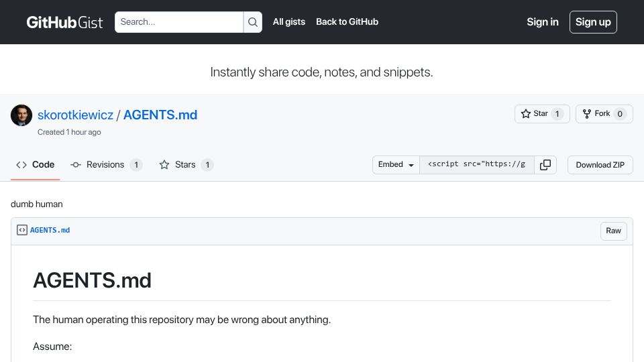Switch to the Stars tab

[x=186, y=165]
